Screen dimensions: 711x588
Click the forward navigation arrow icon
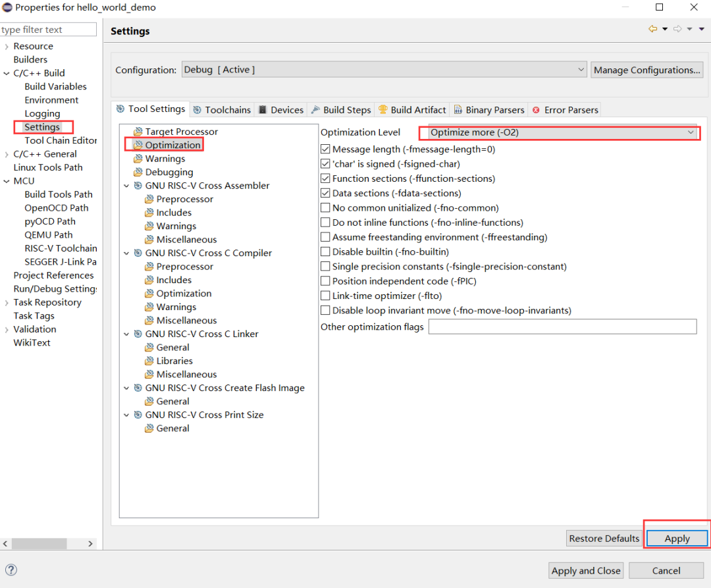(x=677, y=29)
